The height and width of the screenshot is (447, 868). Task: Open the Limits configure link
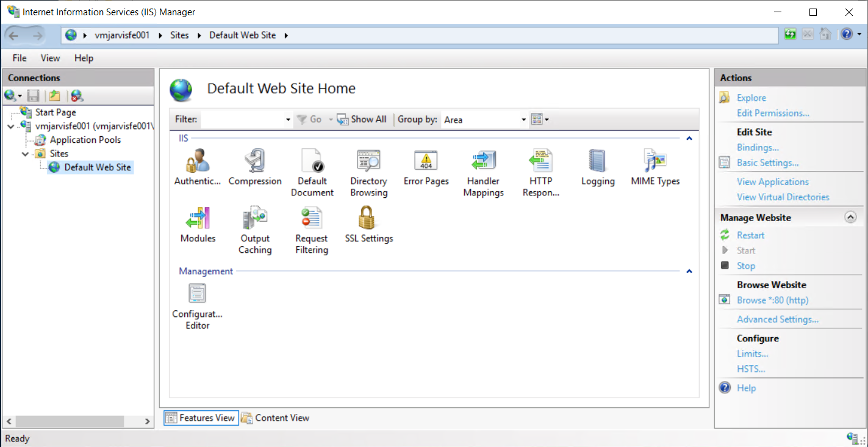point(752,354)
